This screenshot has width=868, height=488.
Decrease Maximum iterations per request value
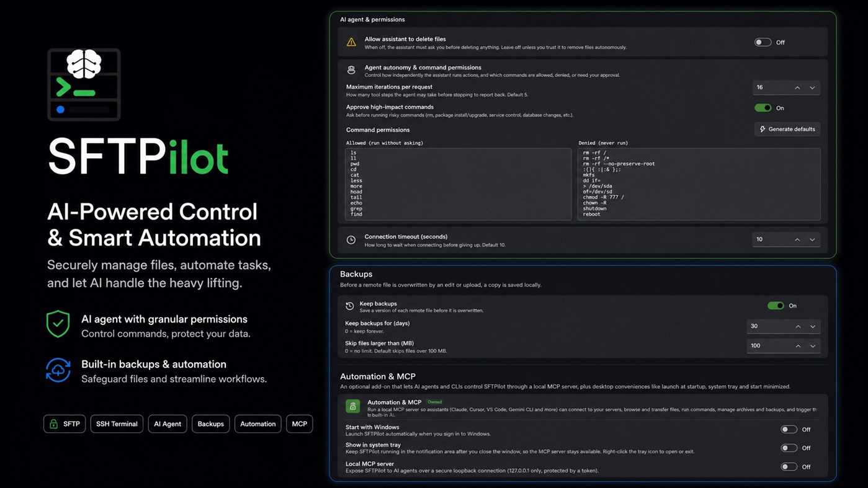(x=812, y=87)
